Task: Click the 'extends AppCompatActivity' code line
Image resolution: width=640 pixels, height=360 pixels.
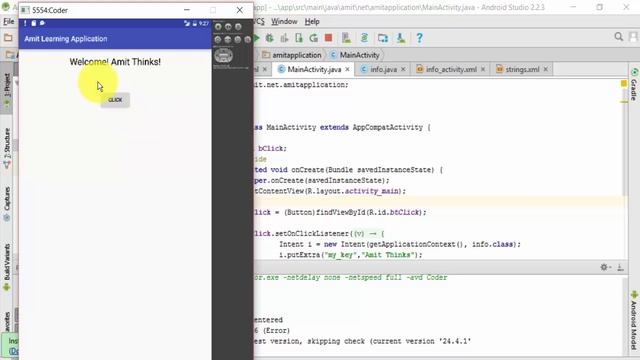Action: click(x=342, y=127)
